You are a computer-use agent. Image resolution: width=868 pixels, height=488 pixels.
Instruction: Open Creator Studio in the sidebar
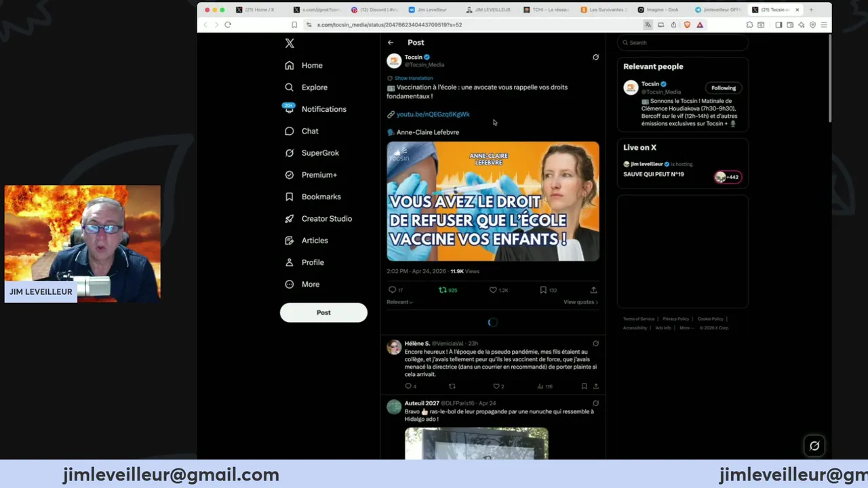click(x=318, y=219)
